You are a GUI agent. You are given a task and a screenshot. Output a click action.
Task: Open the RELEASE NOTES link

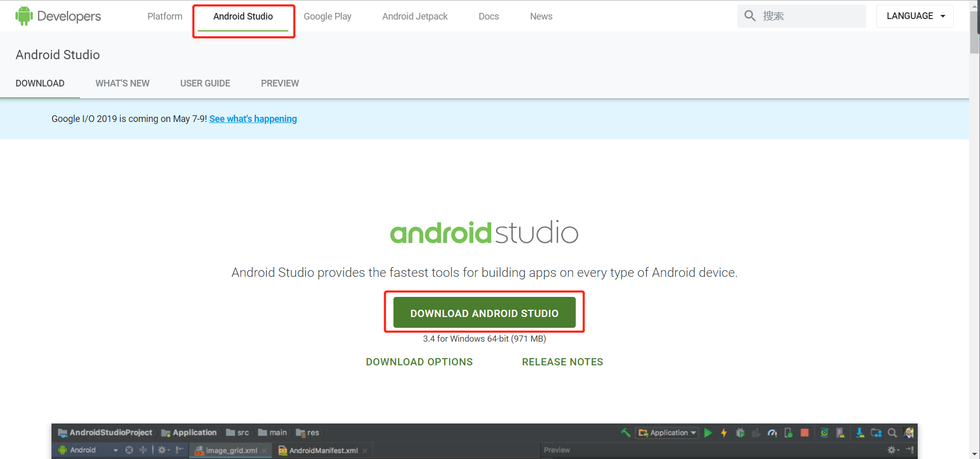pyautogui.click(x=562, y=362)
